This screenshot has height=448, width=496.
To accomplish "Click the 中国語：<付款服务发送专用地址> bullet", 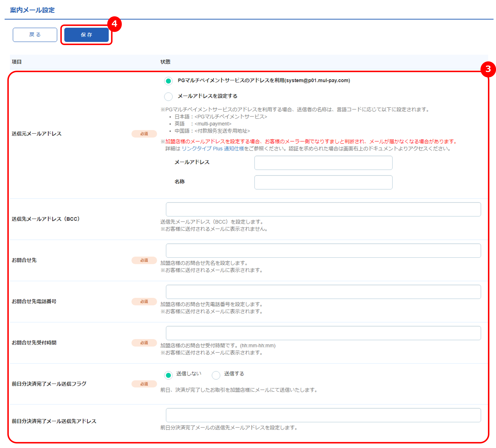I will (212, 131).
